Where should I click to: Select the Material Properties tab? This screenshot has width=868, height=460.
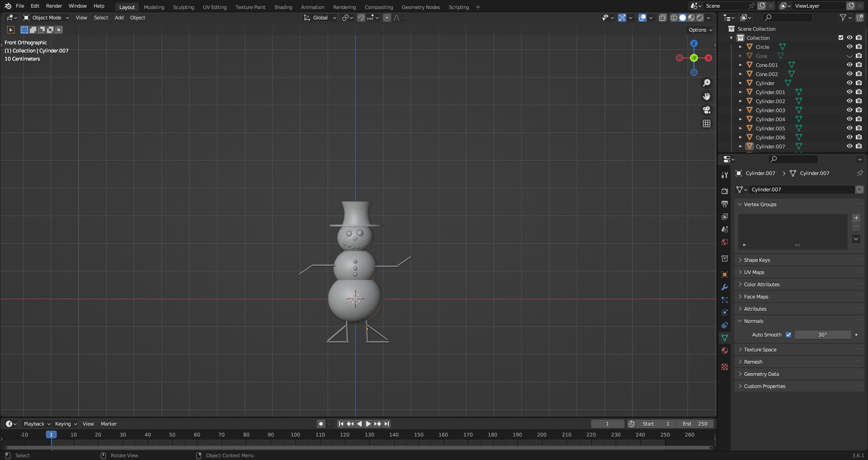725,351
